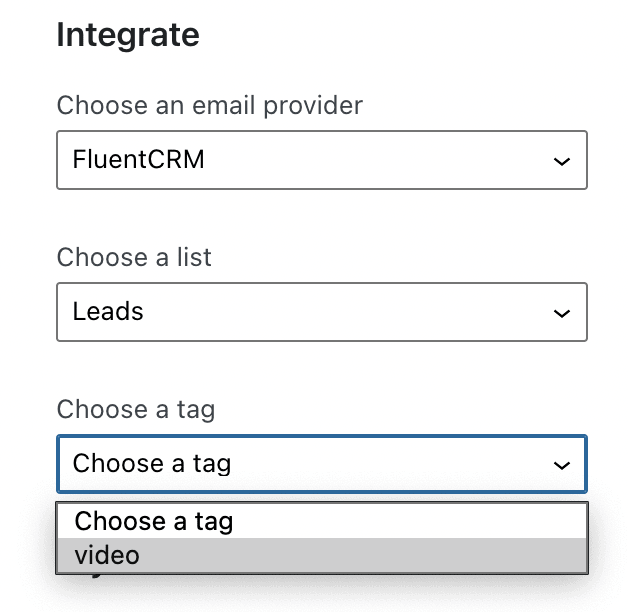This screenshot has height=612, width=628.
Task: Pick the Choose a tag placeholder option
Action: (322, 521)
